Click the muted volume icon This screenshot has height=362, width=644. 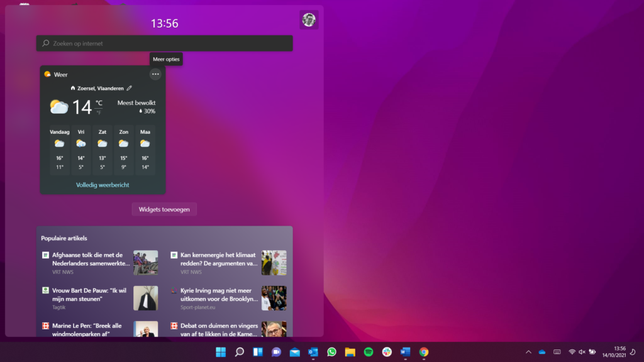click(x=582, y=352)
